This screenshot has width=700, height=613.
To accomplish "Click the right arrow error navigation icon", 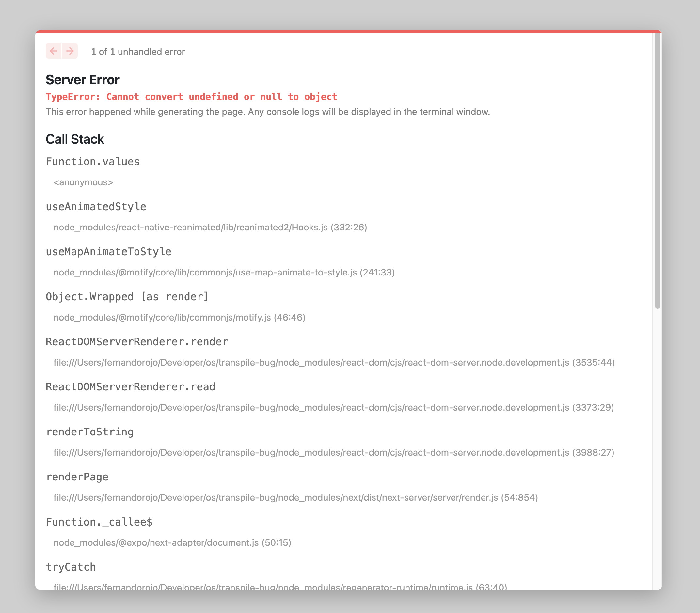I will pyautogui.click(x=70, y=51).
